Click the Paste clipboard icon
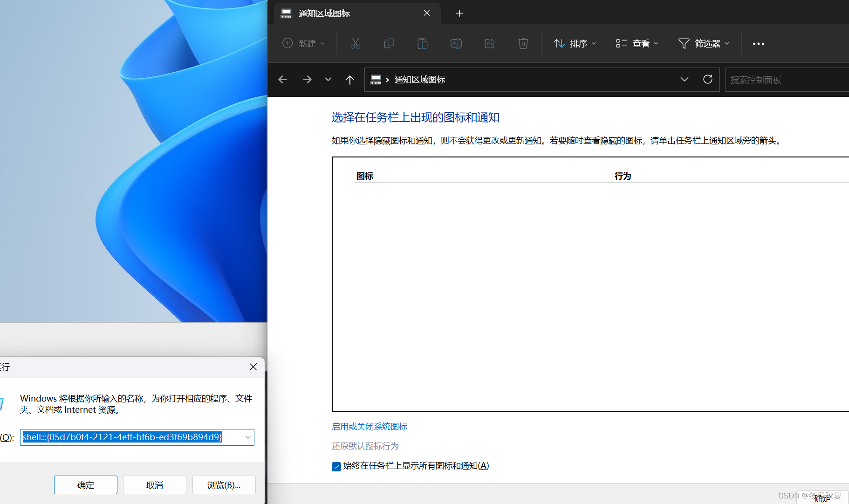The height and width of the screenshot is (504, 849). coord(423,43)
